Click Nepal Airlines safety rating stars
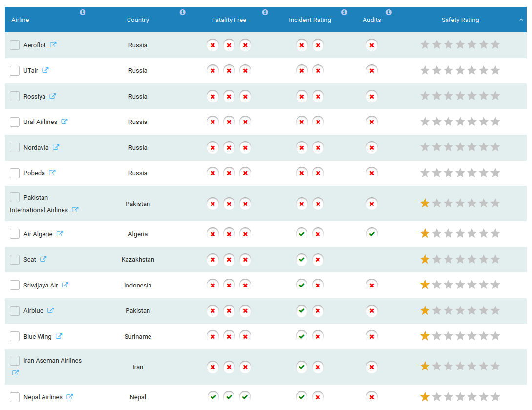The height and width of the screenshot is (410, 532). [460, 396]
